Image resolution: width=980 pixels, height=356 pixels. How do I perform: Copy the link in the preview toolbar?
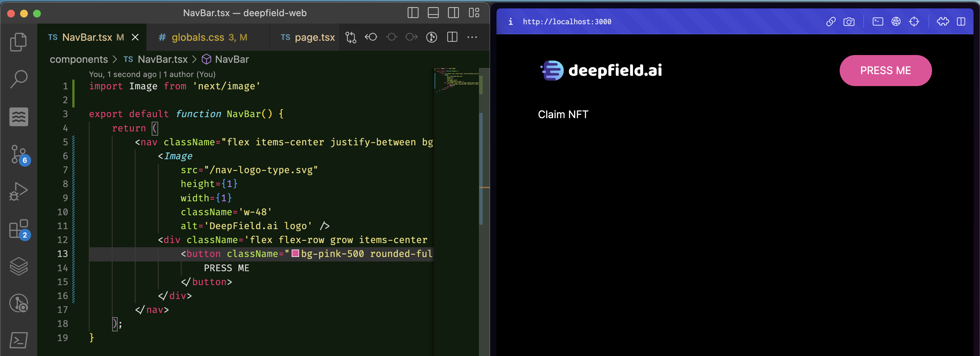(831, 22)
